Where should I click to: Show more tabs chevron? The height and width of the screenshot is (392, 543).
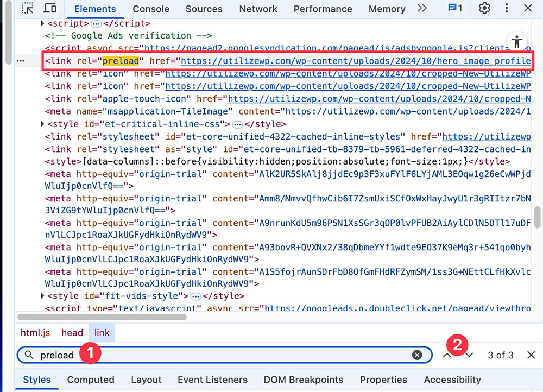(422, 8)
